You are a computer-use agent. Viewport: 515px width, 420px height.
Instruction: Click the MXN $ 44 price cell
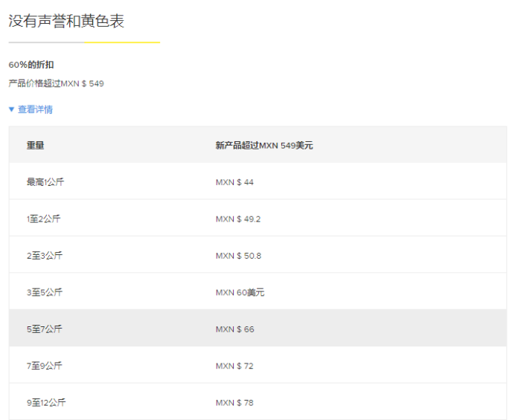(x=234, y=182)
